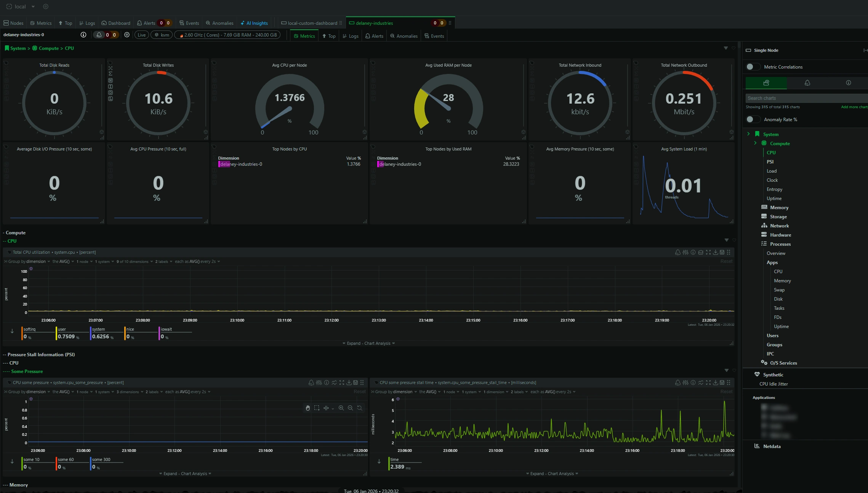
Task: Click the Add more charts link
Action: coord(854,107)
